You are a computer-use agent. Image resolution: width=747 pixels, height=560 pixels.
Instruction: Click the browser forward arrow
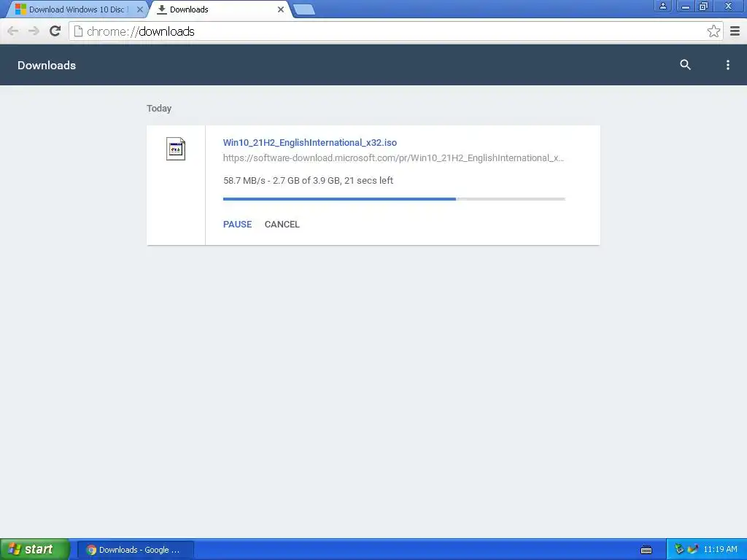tap(34, 31)
